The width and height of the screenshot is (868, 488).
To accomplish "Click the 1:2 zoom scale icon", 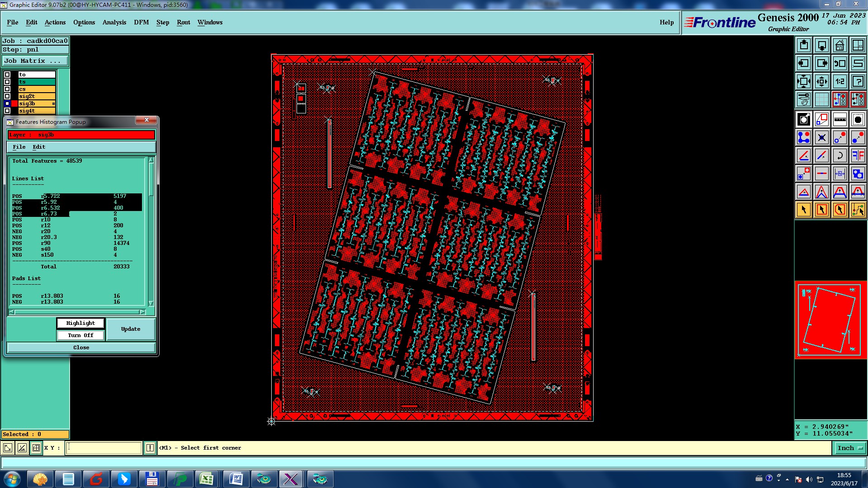I will 840,81.
